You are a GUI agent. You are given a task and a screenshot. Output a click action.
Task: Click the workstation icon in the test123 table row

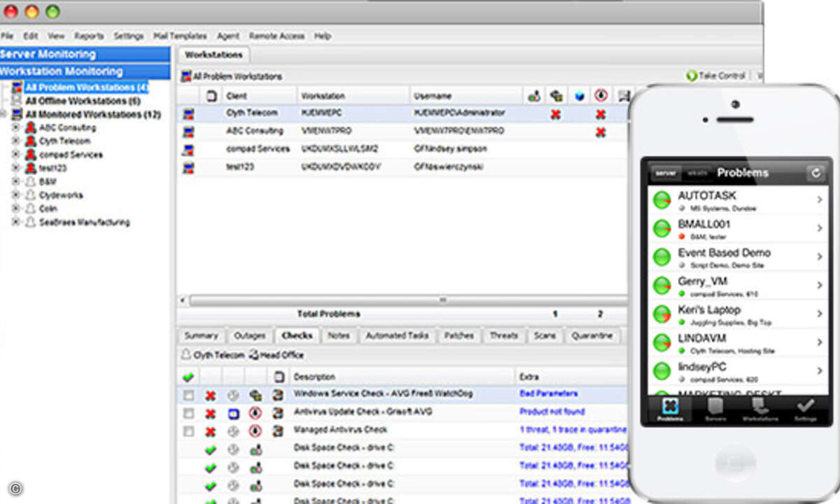[x=188, y=167]
